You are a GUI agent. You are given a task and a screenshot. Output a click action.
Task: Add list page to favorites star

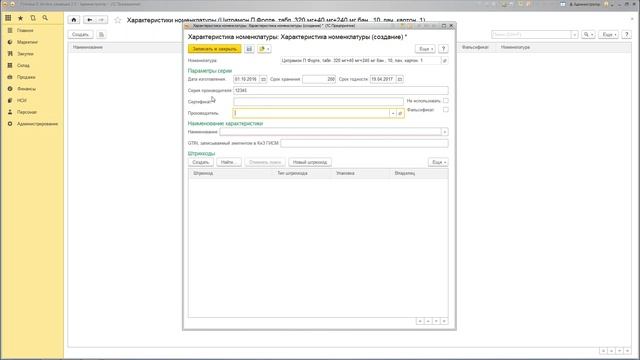tap(118, 20)
